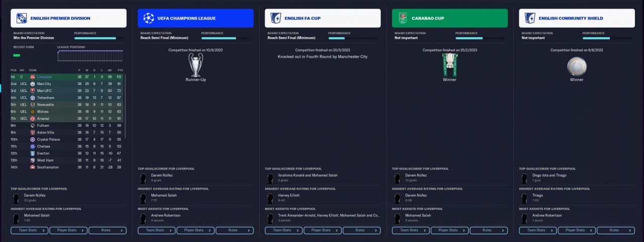
Task: Open Rules for the English FA Cup
Action: point(362,230)
